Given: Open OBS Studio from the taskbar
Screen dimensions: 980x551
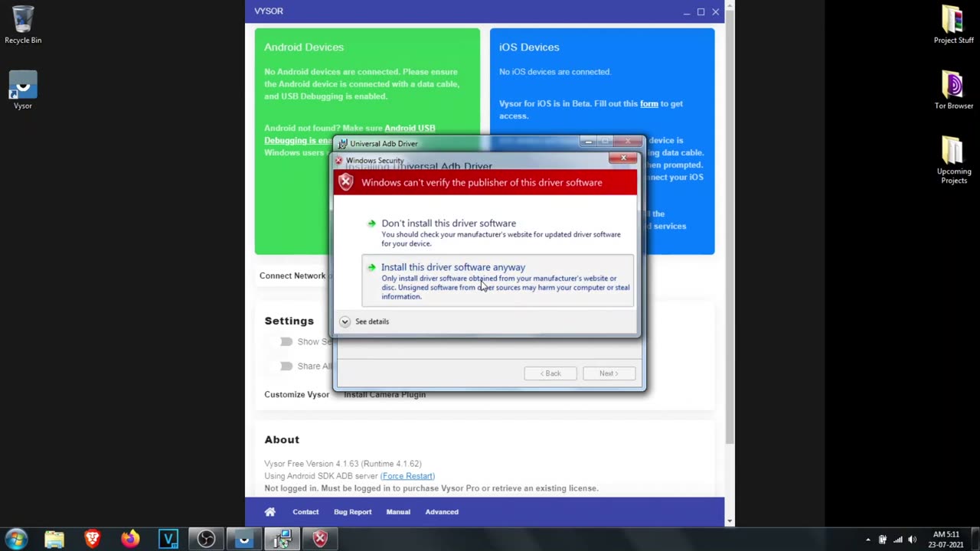Looking at the screenshot, I should click(206, 539).
